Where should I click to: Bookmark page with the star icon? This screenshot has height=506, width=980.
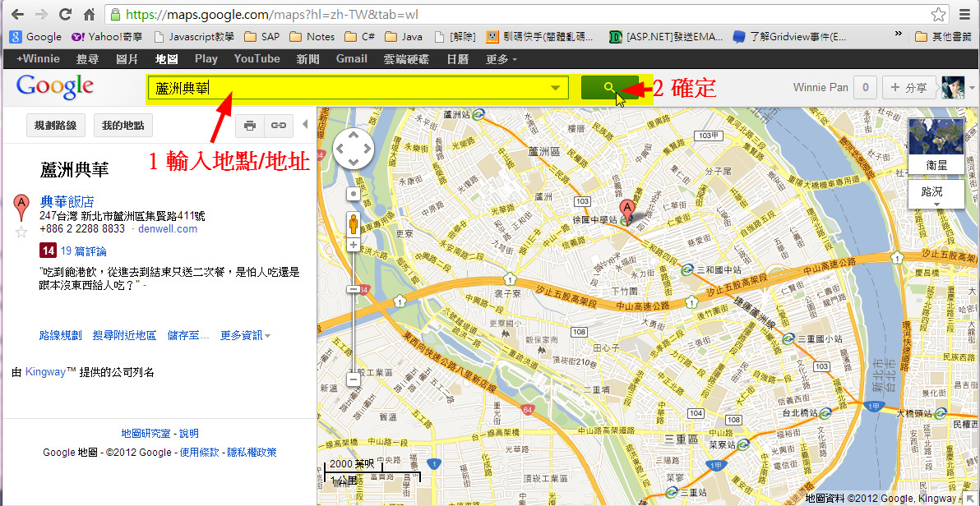coord(937,14)
